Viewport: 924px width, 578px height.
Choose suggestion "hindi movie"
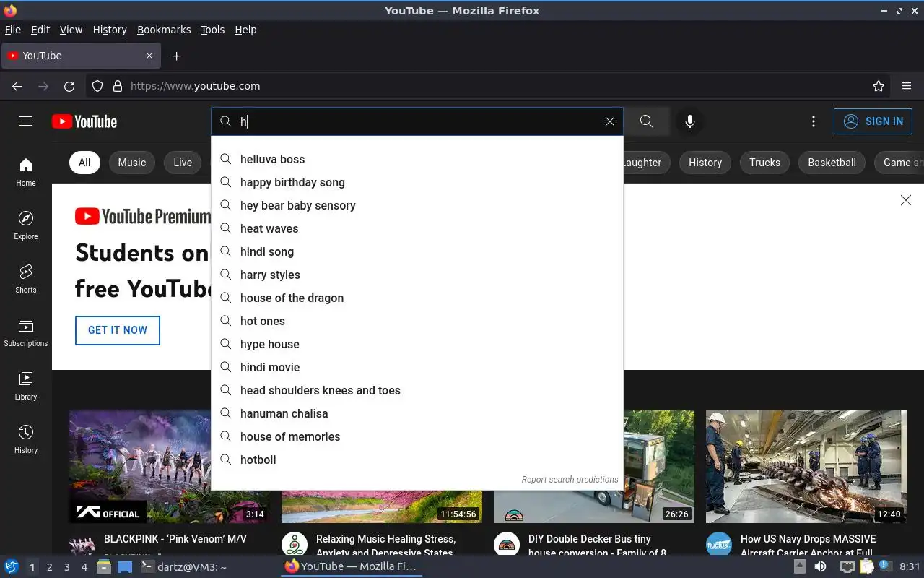tap(417, 367)
